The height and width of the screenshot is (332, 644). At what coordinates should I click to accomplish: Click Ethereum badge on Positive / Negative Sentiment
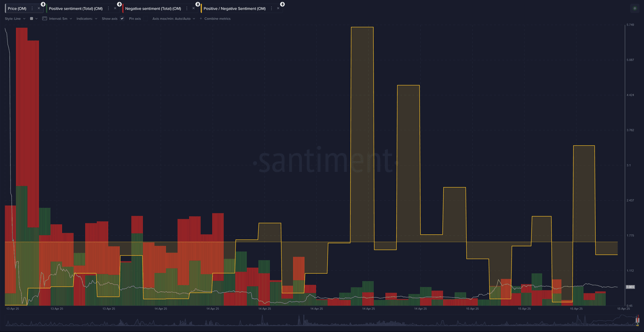tap(283, 4)
